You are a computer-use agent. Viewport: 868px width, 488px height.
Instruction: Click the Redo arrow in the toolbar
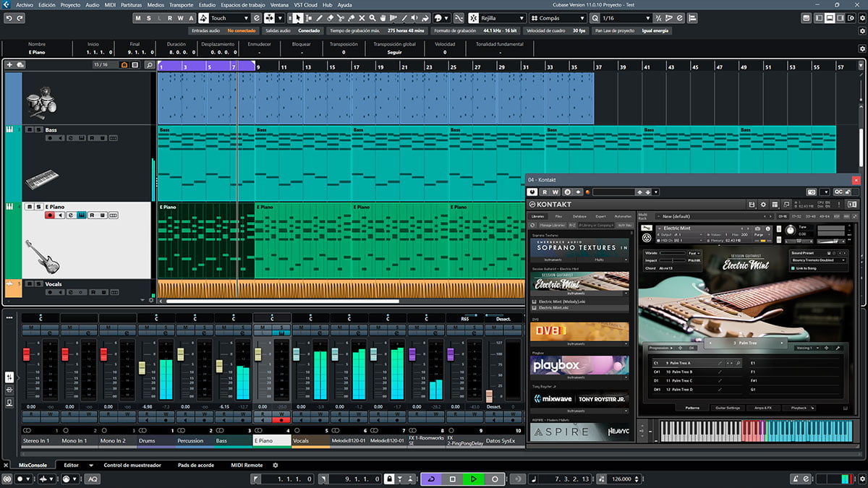(x=18, y=18)
